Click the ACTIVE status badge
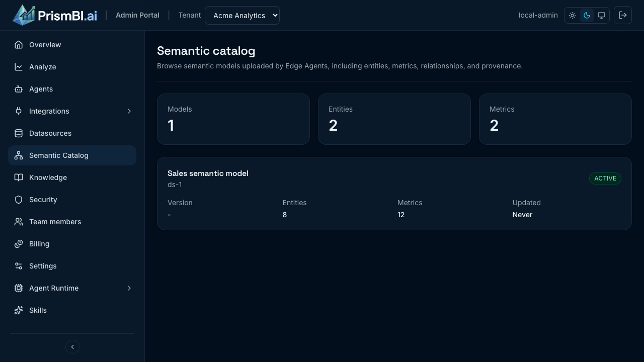Image resolution: width=644 pixels, height=362 pixels. pos(605,178)
